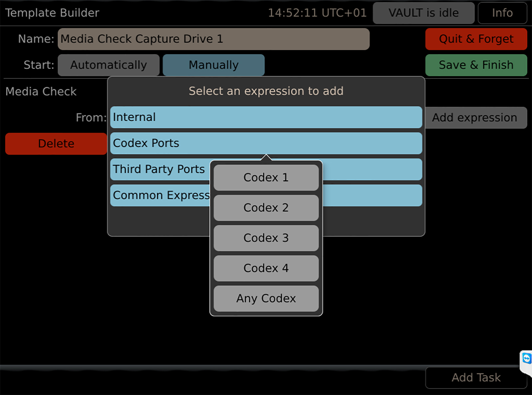Choose the Internal expression

coord(266,117)
